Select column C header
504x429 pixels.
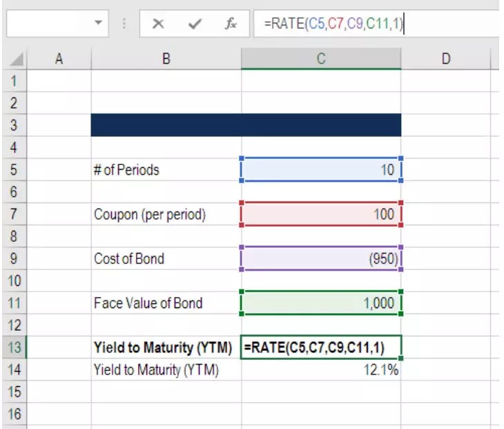tap(321, 59)
